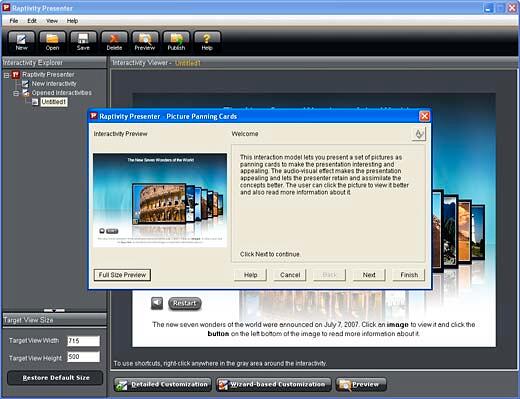Select the Untitled1 tree item
Image resolution: width=520 pixels, height=399 pixels.
[x=54, y=102]
